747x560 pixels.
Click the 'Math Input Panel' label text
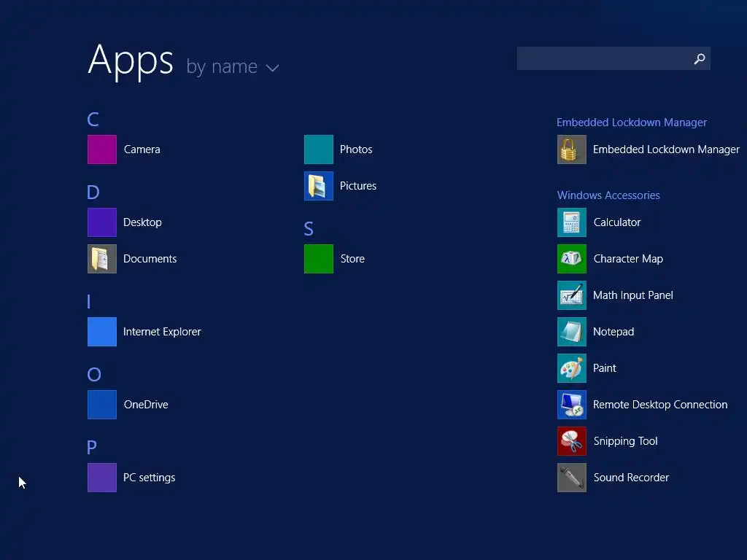click(x=633, y=295)
